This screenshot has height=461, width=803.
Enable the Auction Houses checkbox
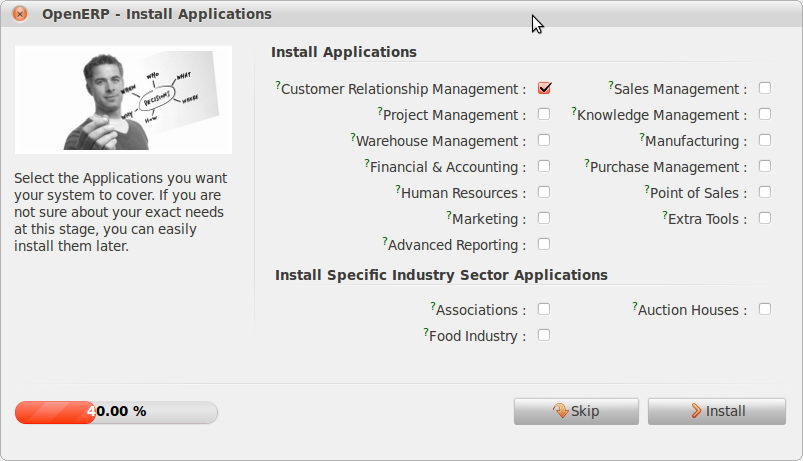tap(765, 309)
